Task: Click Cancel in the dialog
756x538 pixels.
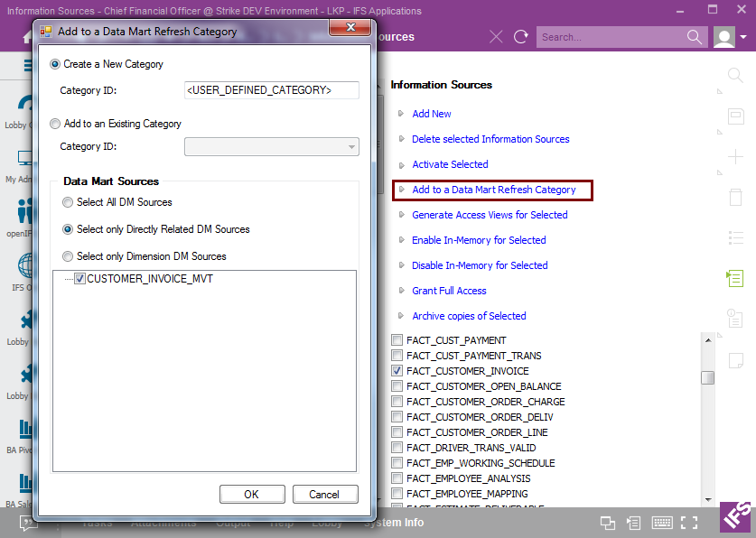Action: [325, 494]
